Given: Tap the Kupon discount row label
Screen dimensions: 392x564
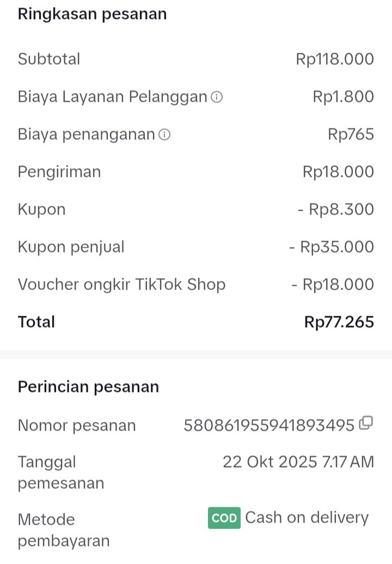Looking at the screenshot, I should coord(42,210).
